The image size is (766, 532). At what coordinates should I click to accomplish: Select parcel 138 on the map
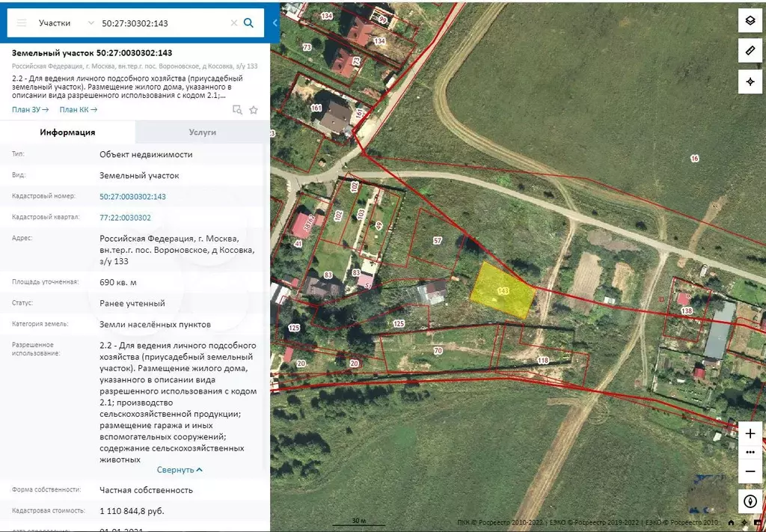(686, 311)
